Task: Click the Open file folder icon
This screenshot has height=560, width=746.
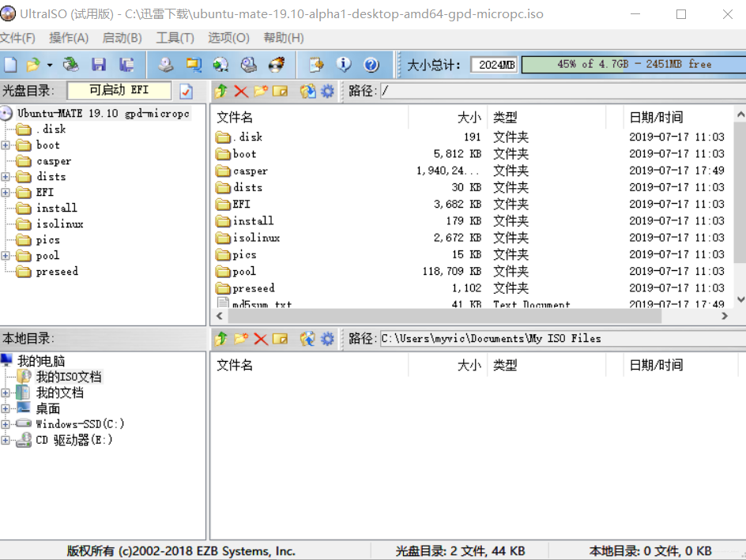Action: tap(33, 65)
